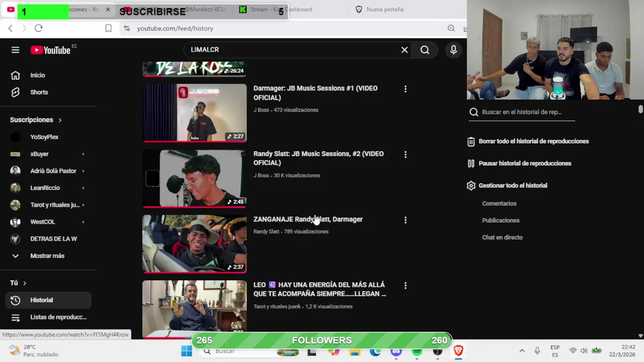
Task: Open options menu for Darmager video
Action: click(406, 89)
